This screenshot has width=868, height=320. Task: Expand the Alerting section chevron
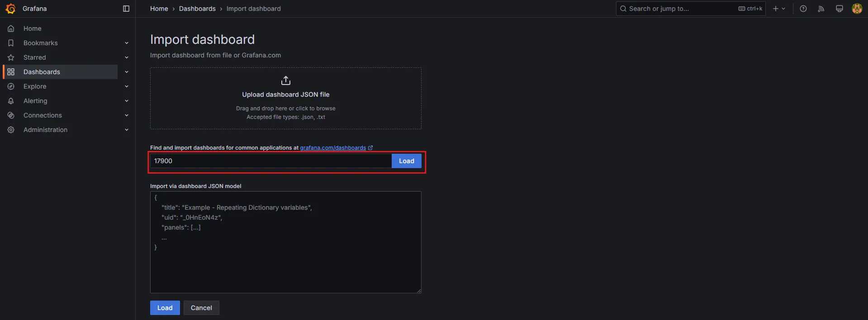point(127,101)
